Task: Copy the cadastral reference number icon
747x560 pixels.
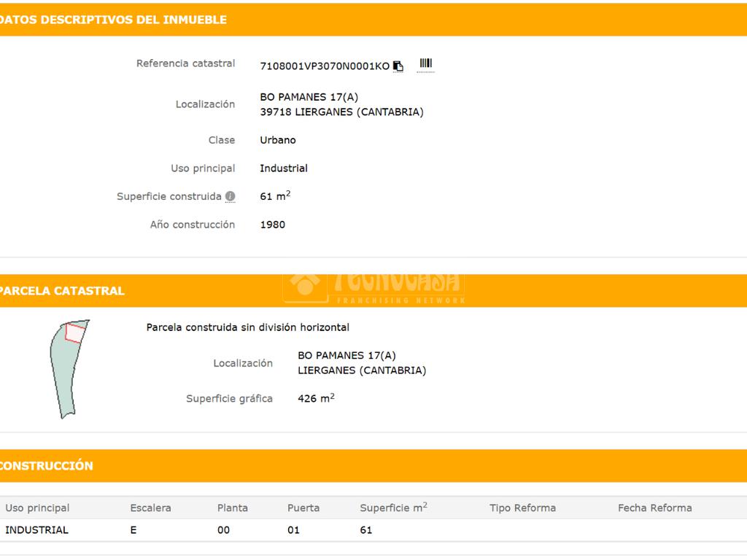Action: coord(398,66)
